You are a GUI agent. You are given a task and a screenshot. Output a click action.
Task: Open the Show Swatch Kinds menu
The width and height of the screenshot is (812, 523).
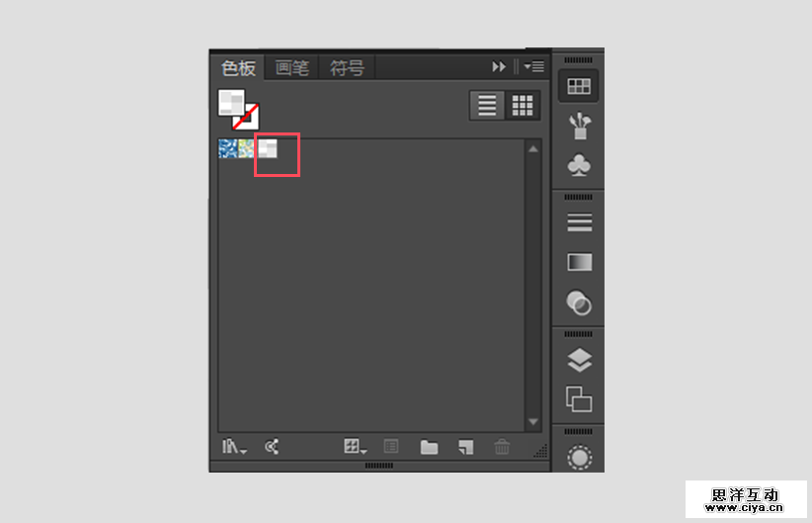[x=356, y=447]
